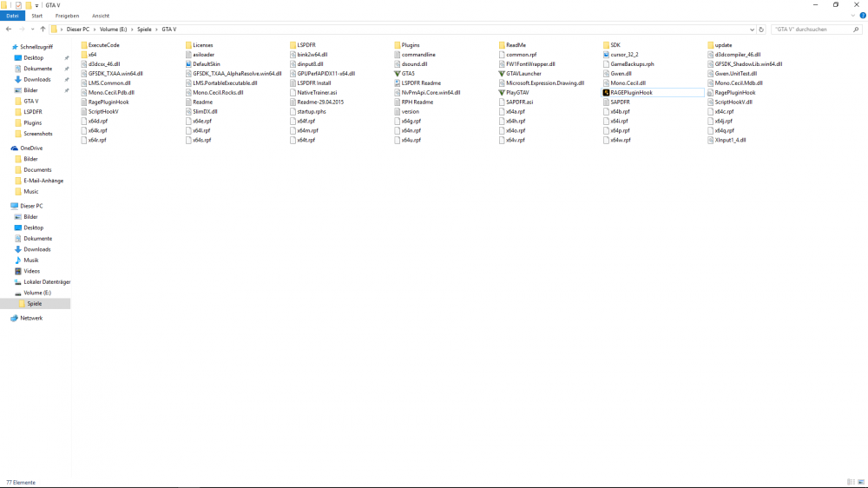Open address bar history dropdown
This screenshot has width=868, height=488.
pyautogui.click(x=752, y=30)
